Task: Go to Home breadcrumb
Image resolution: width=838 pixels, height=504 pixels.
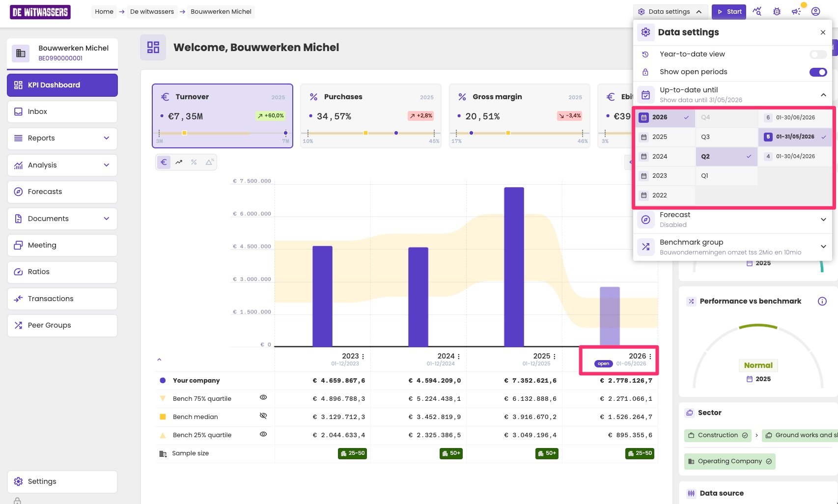Action: pos(104,11)
